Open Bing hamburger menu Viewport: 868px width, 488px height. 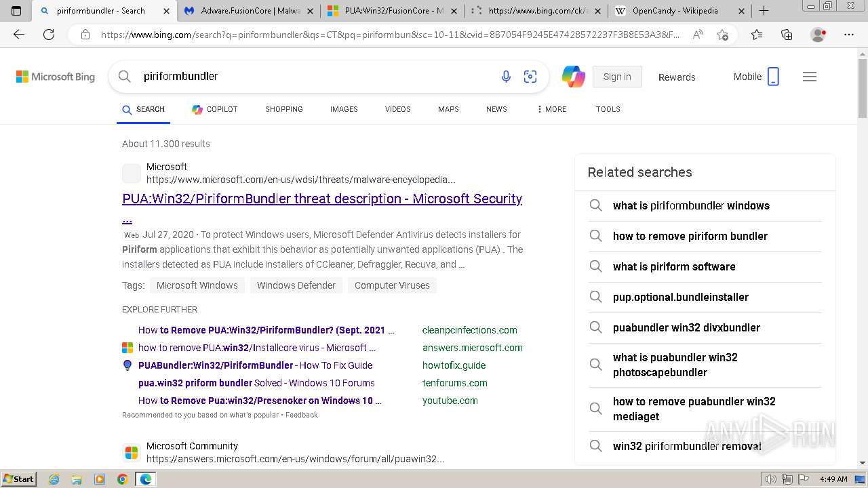tap(810, 77)
